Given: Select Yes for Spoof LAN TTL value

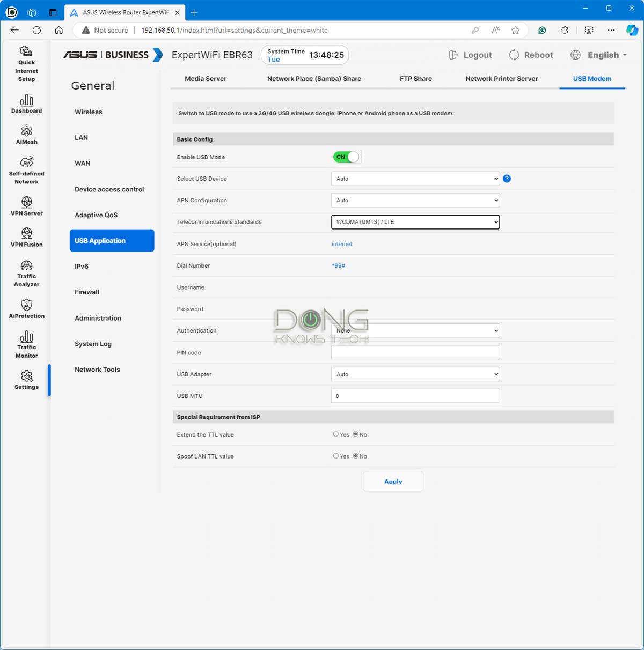Looking at the screenshot, I should 336,456.
